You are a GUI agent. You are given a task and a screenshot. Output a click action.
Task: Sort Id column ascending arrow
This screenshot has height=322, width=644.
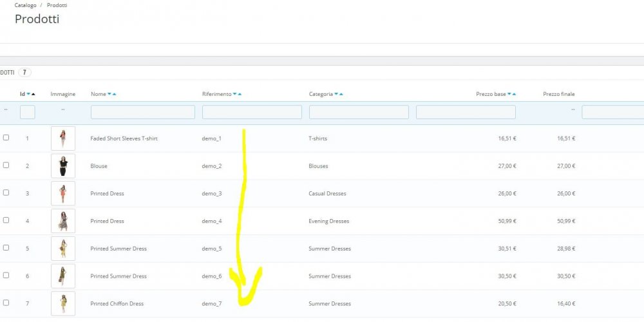pos(33,95)
